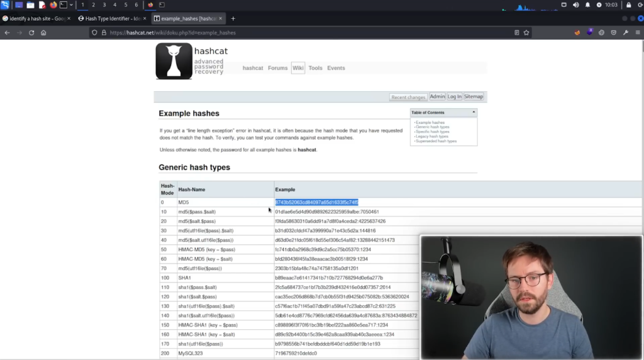
Task: Open the logout session icon
Action: (640, 5)
